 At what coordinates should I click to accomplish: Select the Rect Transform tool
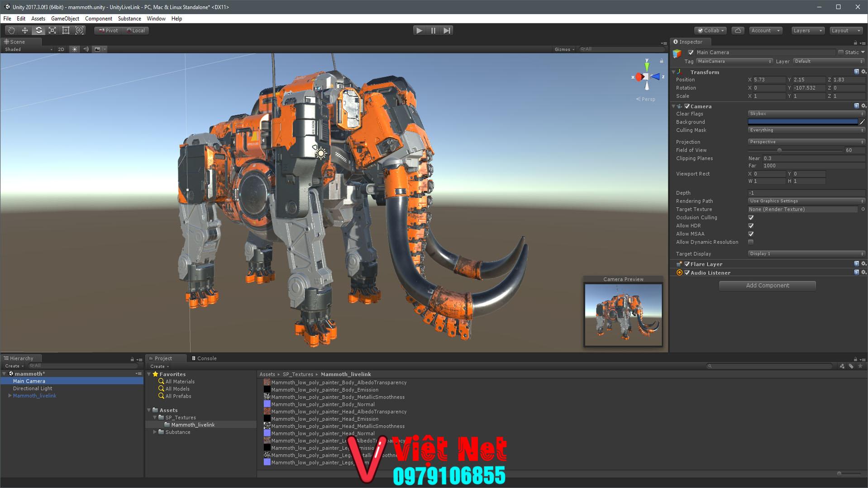[x=66, y=30]
